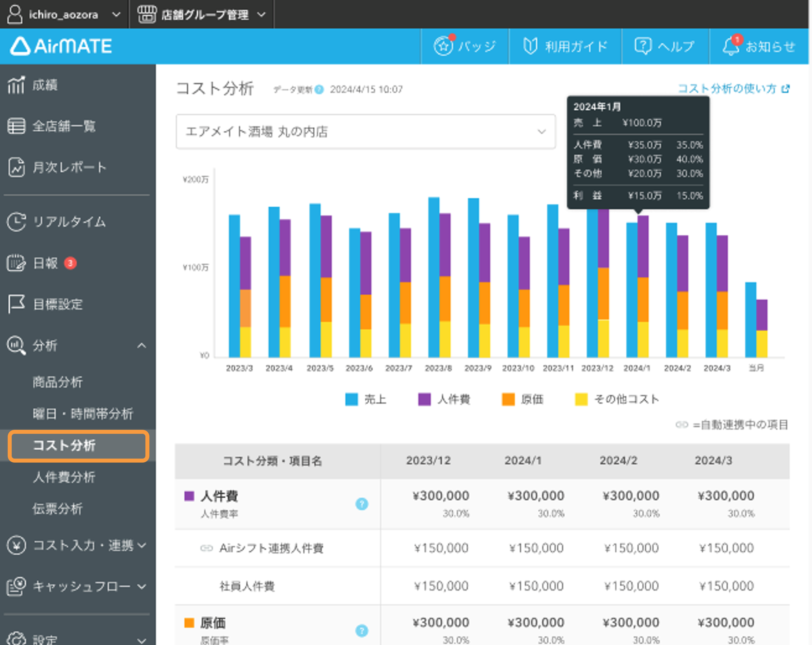
Task: Click the リアルタイム clock icon
Action: [16, 222]
